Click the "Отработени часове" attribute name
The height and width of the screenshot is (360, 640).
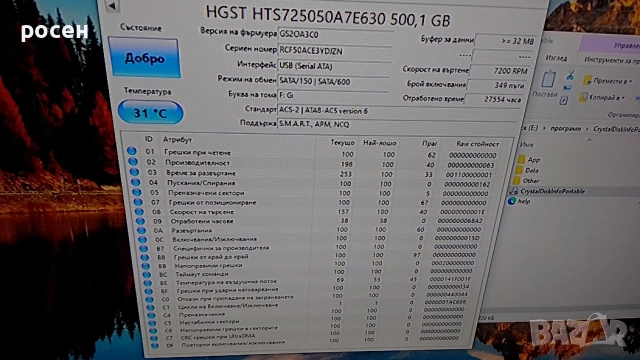[x=202, y=221]
